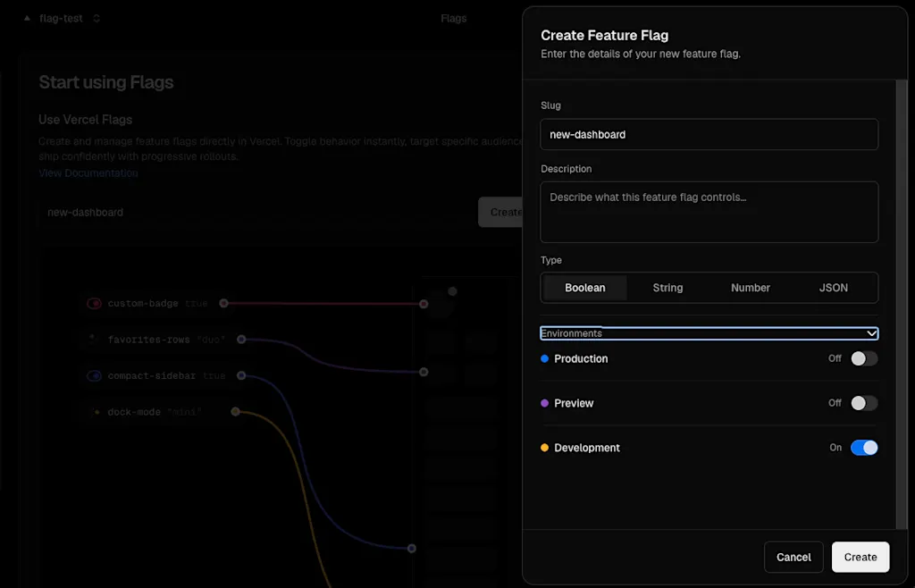The height and width of the screenshot is (588, 915).
Task: Toggle the Preview environment switch
Action: tap(864, 403)
